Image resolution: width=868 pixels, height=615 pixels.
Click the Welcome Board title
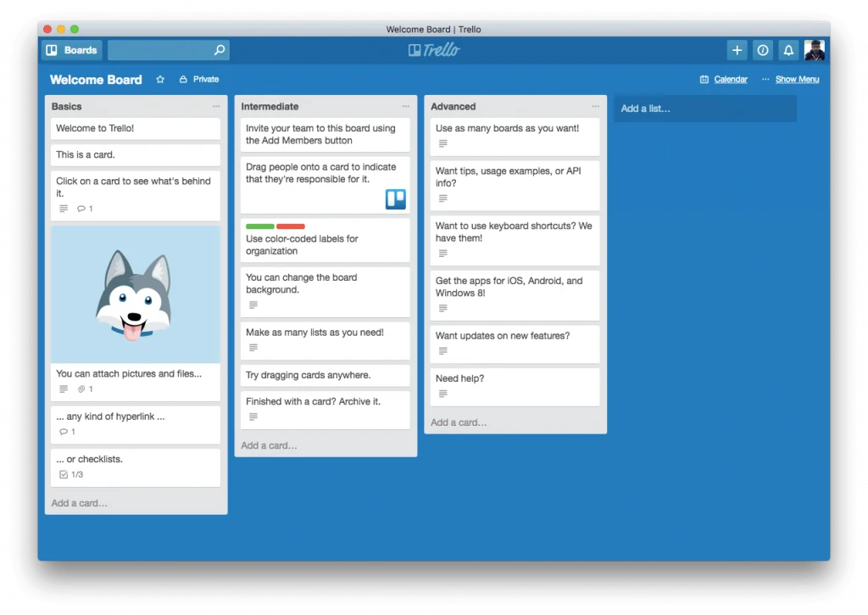pos(96,80)
